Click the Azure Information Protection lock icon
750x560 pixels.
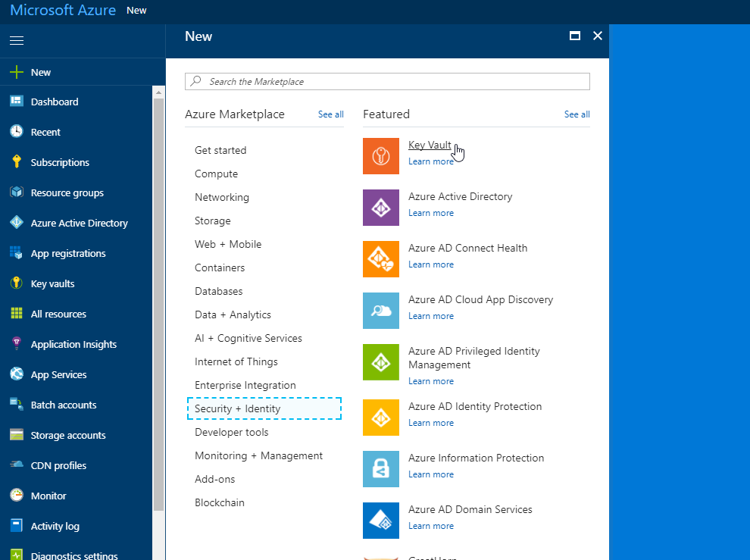pos(380,469)
